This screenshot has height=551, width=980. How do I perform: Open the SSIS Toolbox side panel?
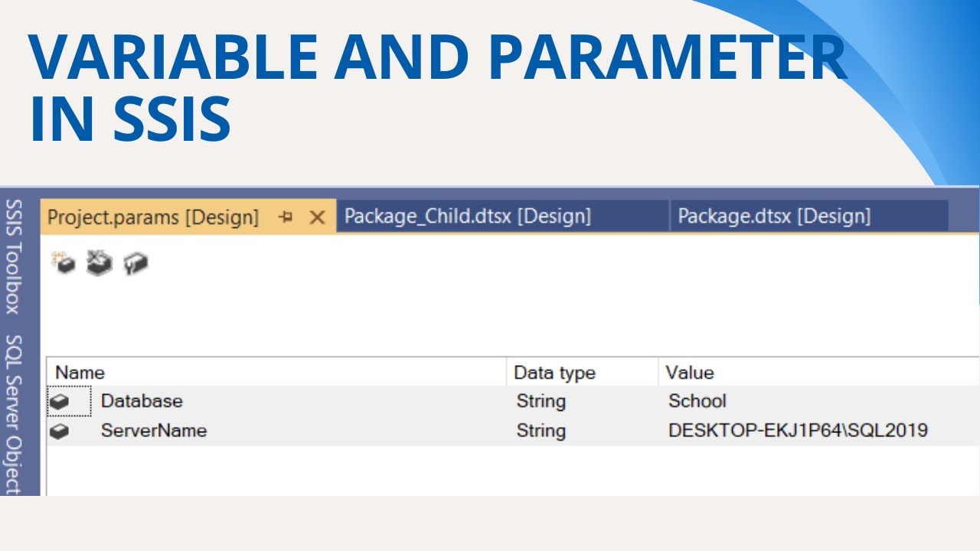click(13, 256)
